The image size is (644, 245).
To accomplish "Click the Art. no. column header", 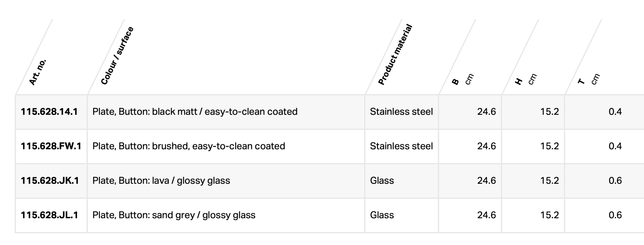I will tap(38, 72).
